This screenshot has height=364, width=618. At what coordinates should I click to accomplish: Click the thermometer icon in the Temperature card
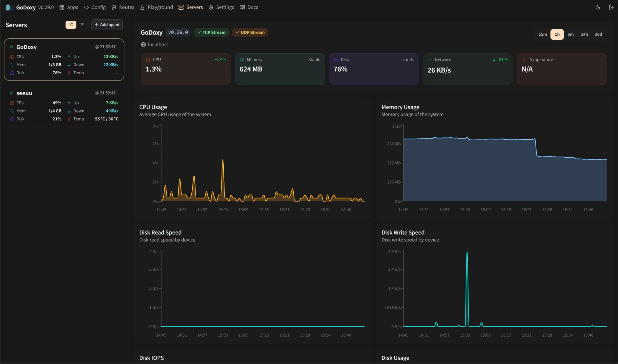click(524, 60)
